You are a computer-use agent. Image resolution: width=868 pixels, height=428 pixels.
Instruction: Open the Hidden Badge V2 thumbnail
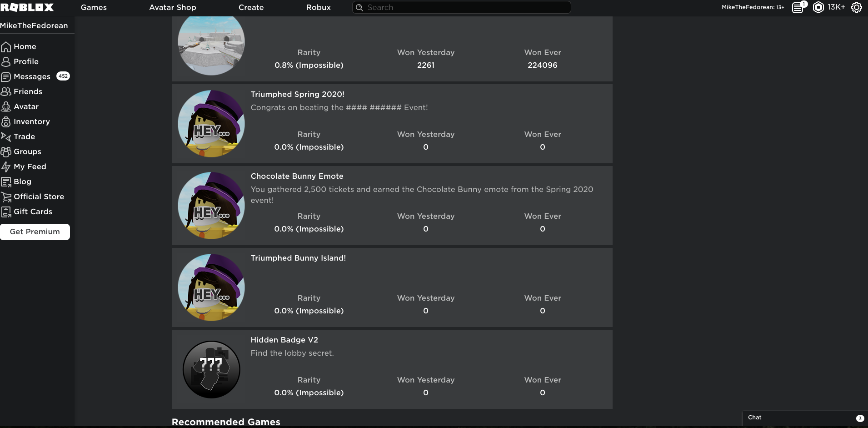click(x=211, y=369)
